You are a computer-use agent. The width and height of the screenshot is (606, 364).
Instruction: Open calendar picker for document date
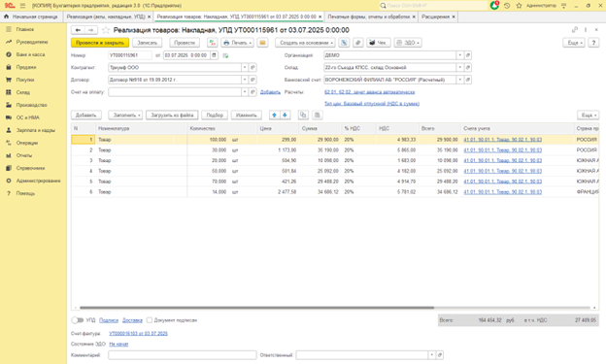pos(214,55)
